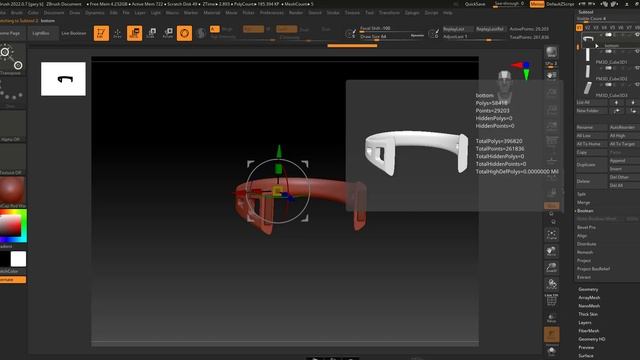Click the Rotate view icon in right shelf

point(551,284)
